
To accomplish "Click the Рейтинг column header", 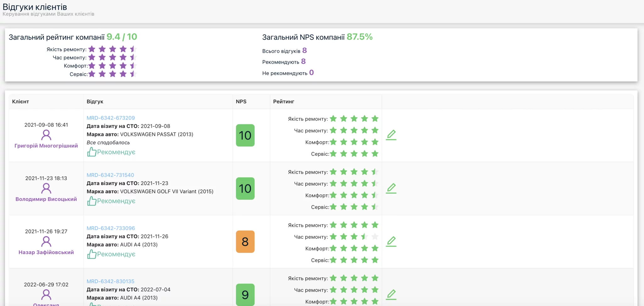I will tap(284, 101).
